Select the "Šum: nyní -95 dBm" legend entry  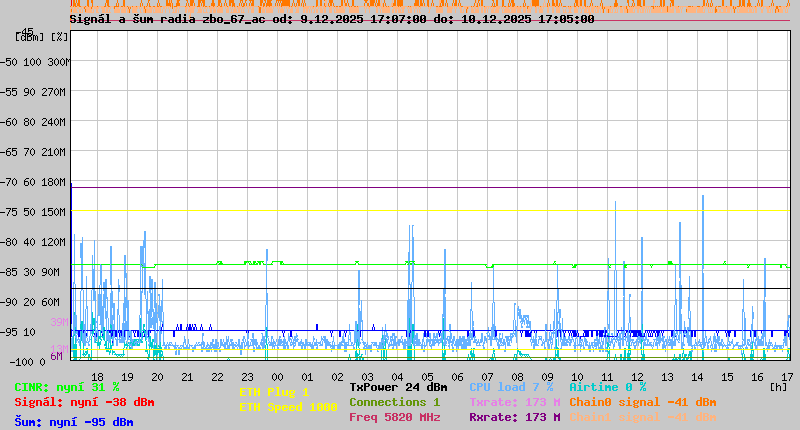click(x=74, y=422)
